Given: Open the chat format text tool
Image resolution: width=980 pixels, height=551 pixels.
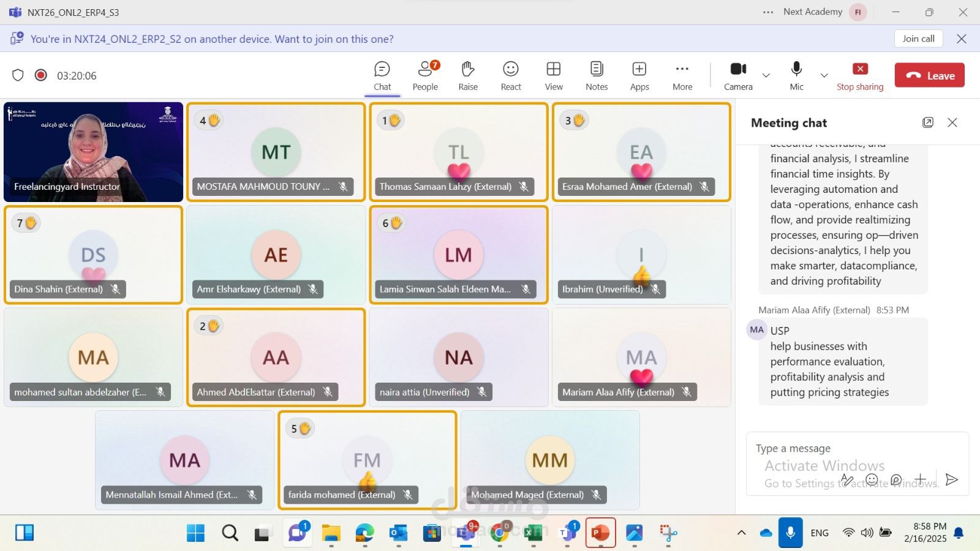Looking at the screenshot, I should (x=847, y=479).
